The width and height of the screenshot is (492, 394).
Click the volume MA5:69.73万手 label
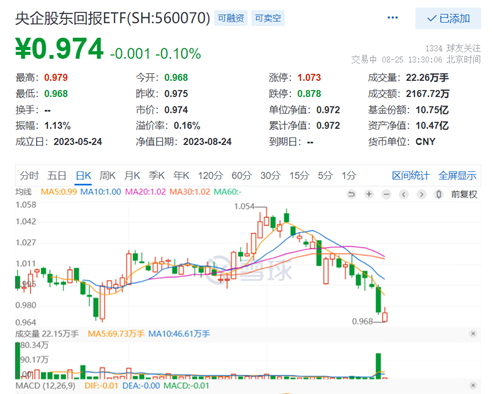(x=116, y=334)
